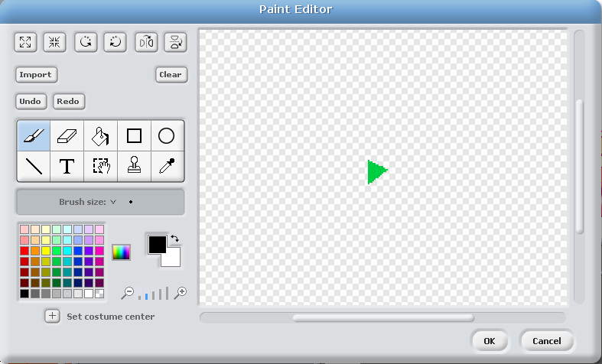This screenshot has width=602, height=364.
Task: Choose the Paint Bucket fill tool
Action: click(x=100, y=136)
